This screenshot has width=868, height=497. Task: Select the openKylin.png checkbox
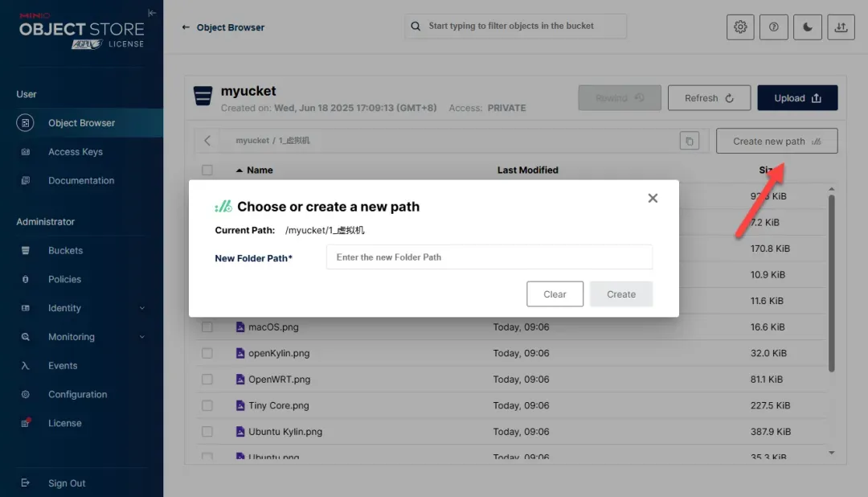[207, 353]
